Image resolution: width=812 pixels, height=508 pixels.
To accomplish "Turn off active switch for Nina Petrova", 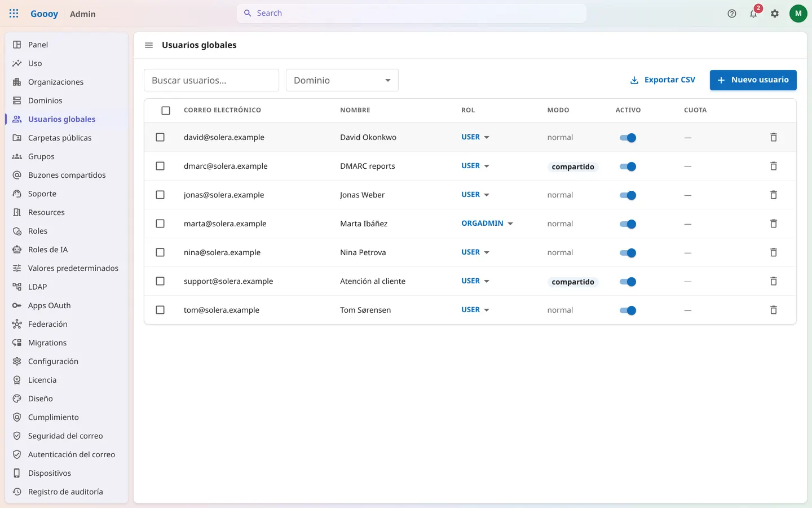I will point(628,253).
